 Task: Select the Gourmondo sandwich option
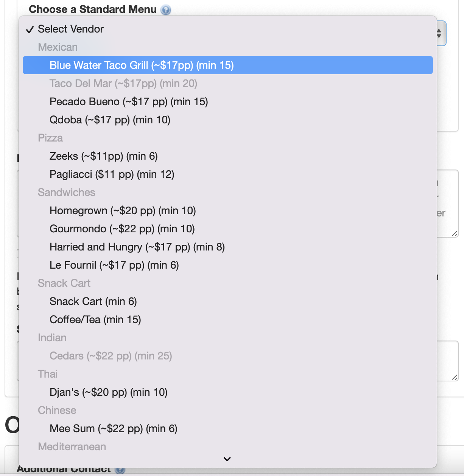[122, 229]
